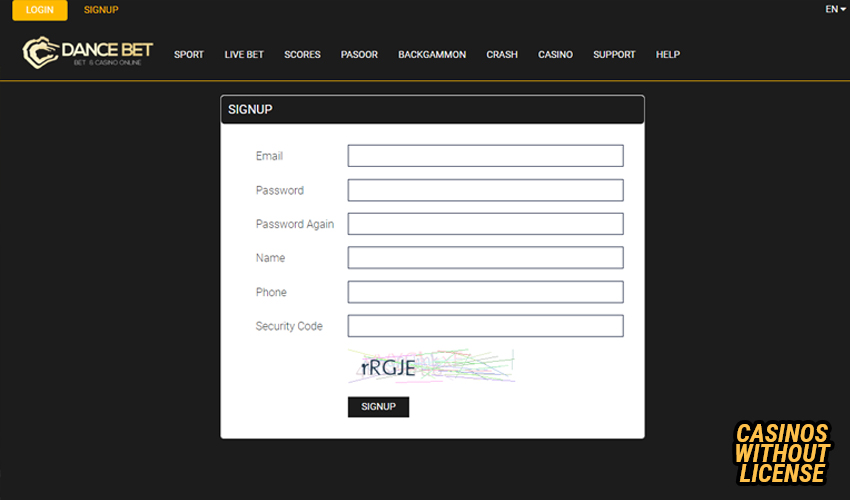Focus the Name input field

tap(485, 258)
